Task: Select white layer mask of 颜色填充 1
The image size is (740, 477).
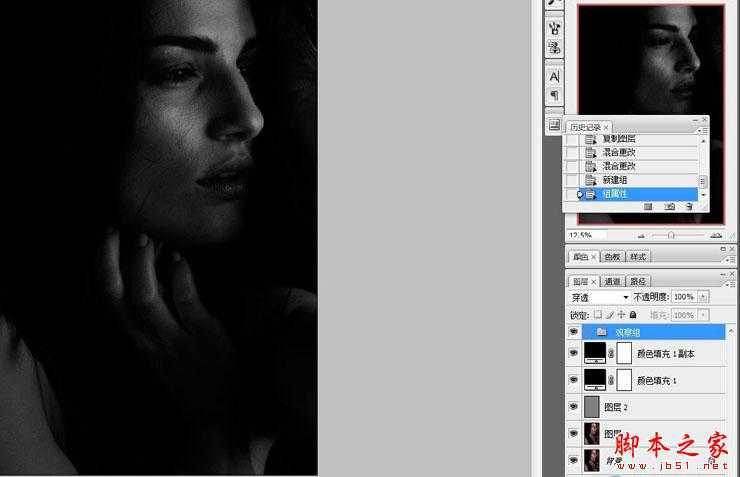Action: click(624, 380)
